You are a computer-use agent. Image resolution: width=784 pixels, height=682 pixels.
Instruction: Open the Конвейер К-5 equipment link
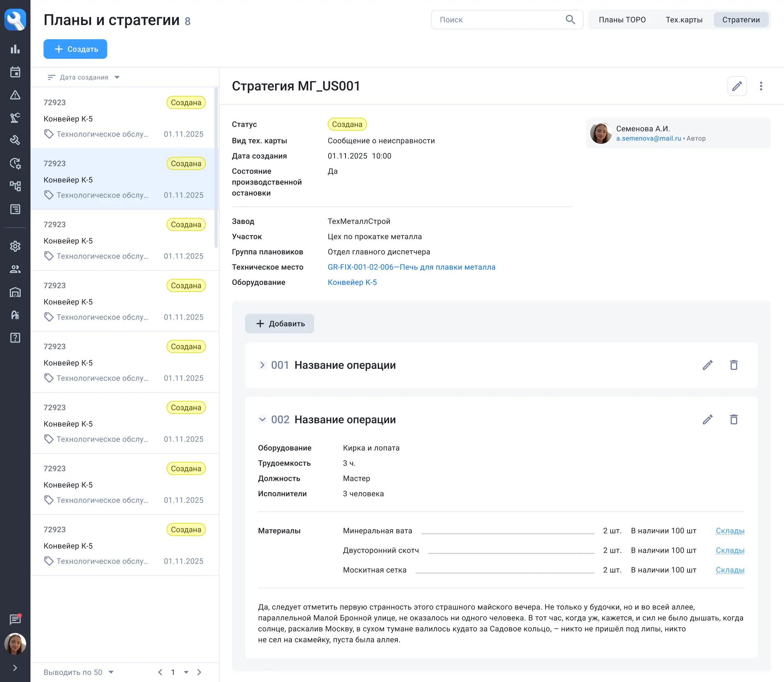352,283
